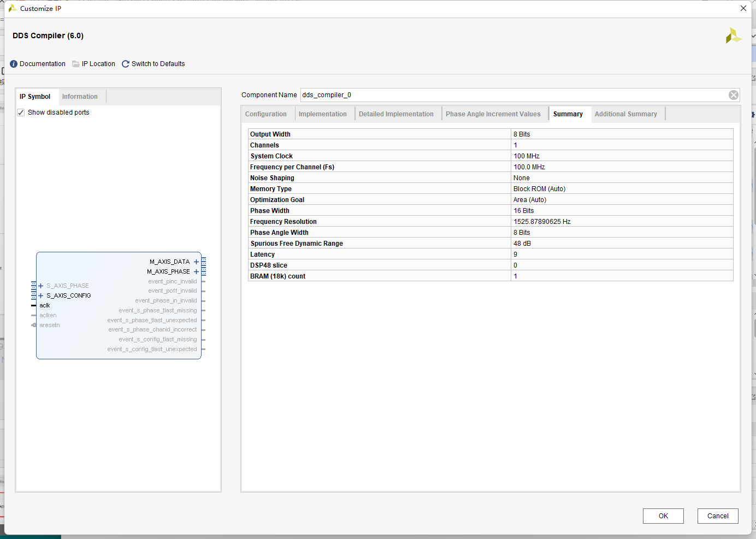Select Frequency per Channel (Fs) label

pos(292,167)
